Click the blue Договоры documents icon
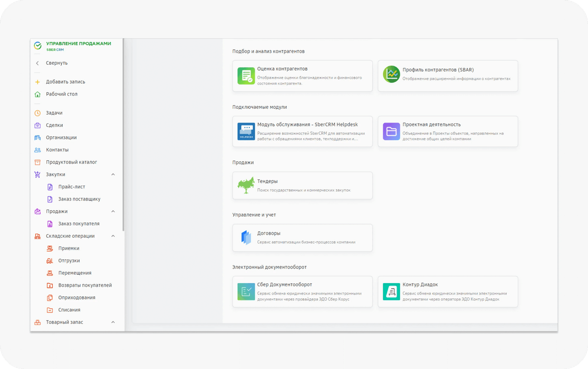Image resolution: width=588 pixels, height=369 pixels. [x=246, y=238]
